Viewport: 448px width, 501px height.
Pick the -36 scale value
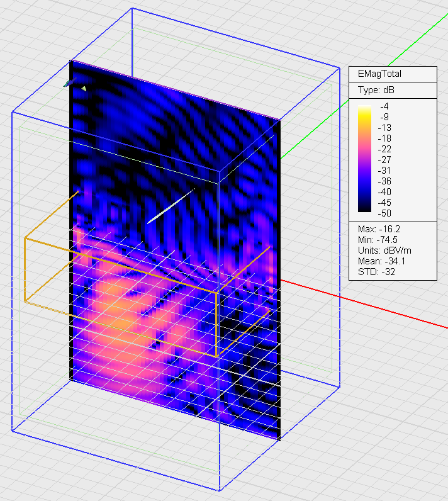384,181
